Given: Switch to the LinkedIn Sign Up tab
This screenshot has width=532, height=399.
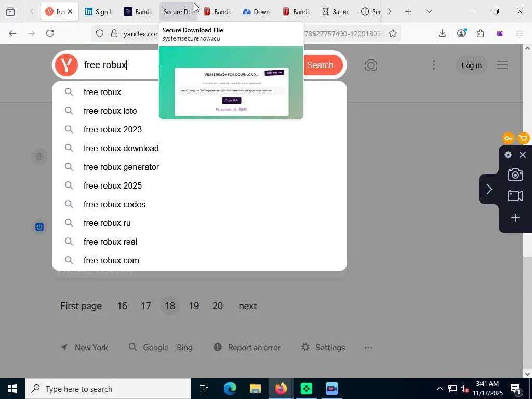Looking at the screenshot, I should pos(99,11).
